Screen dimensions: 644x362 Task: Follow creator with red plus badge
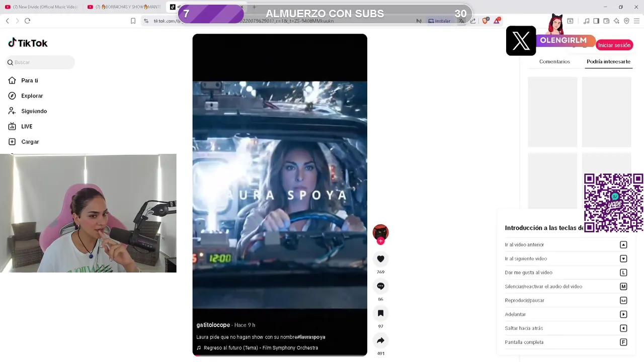tap(380, 241)
